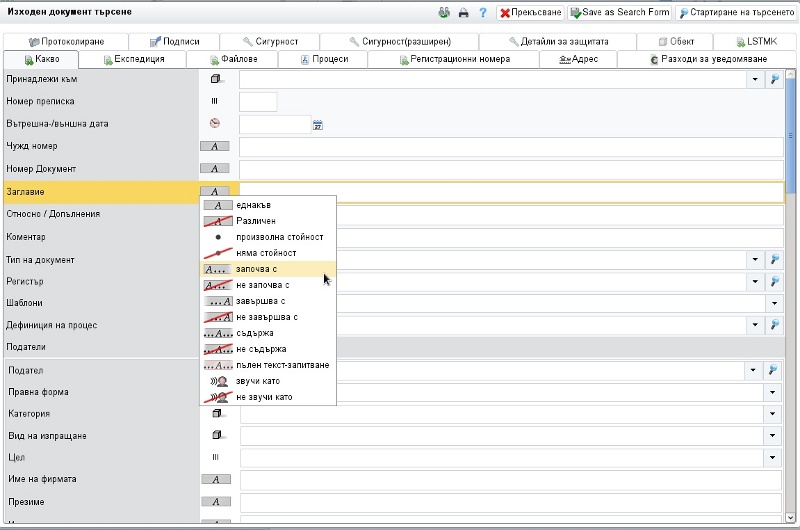800x530 pixels.
Task: Click operator icon for Име на фирмата
Action: click(216, 479)
